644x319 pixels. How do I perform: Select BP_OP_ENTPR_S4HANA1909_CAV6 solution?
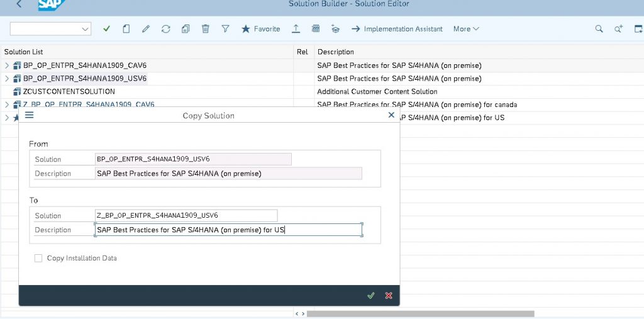point(85,65)
